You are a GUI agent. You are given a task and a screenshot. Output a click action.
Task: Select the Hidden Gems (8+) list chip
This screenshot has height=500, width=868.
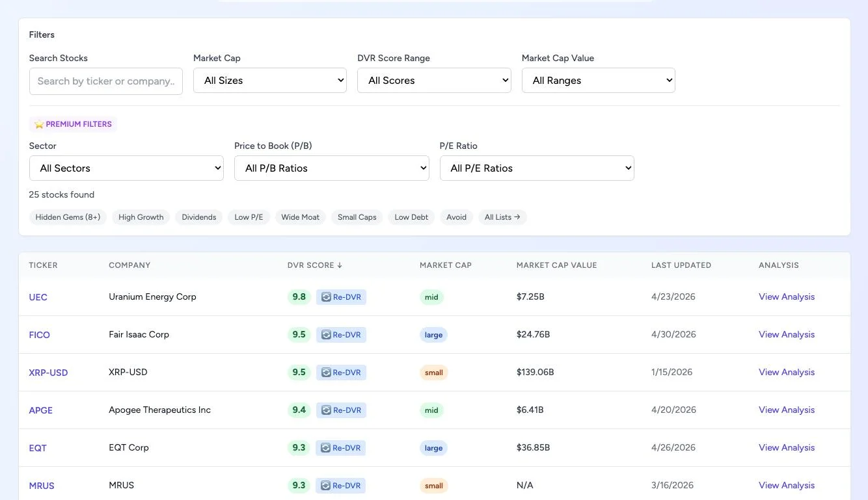[68, 217]
